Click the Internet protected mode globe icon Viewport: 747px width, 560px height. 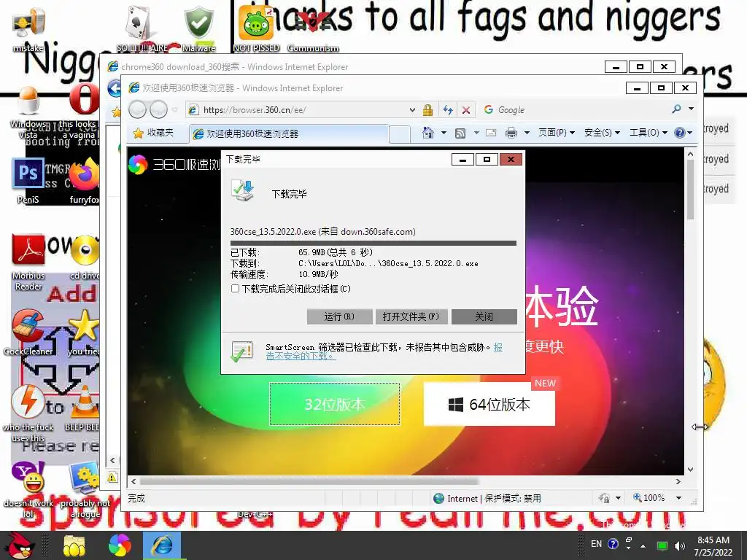pyautogui.click(x=438, y=499)
